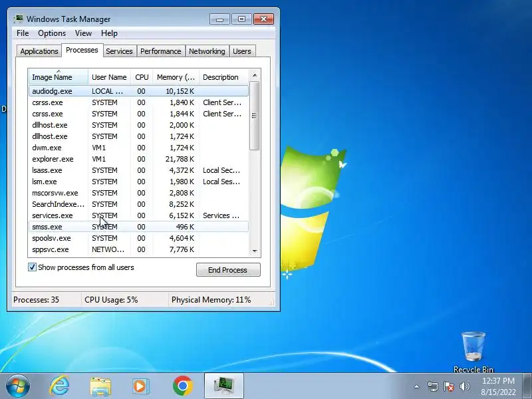Open Windows Explorer folder icon in taskbar
Viewport: 532px width, 399px height.
point(100,386)
